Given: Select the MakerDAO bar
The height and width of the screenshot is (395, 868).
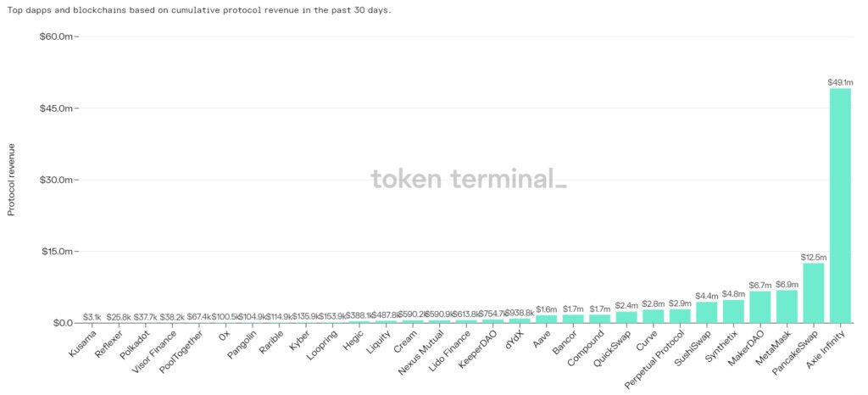Looking at the screenshot, I should tap(760, 307).
